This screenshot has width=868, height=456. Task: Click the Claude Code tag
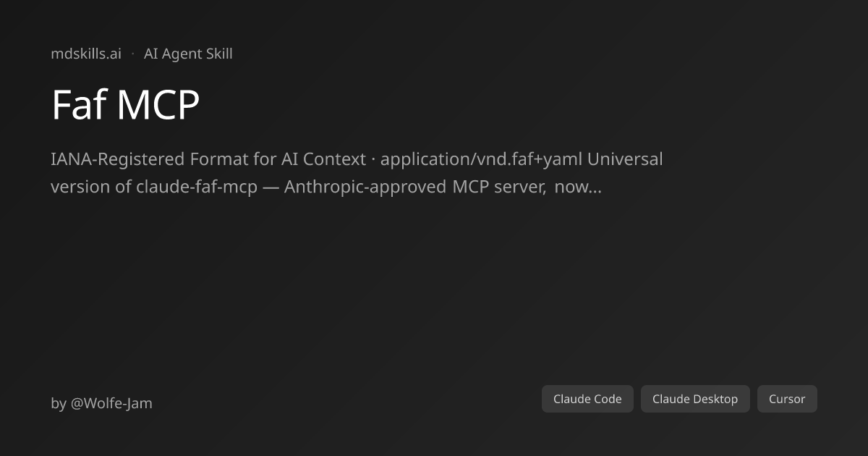point(587,399)
